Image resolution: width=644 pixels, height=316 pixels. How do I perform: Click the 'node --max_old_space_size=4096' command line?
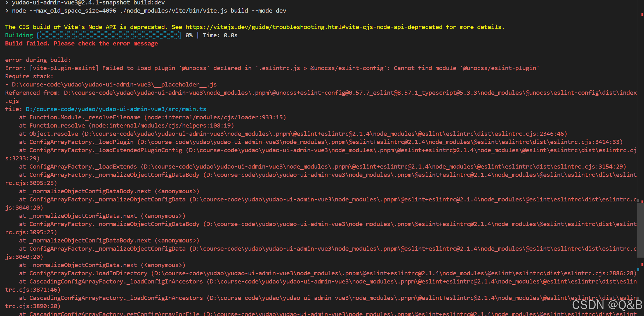tap(146, 11)
